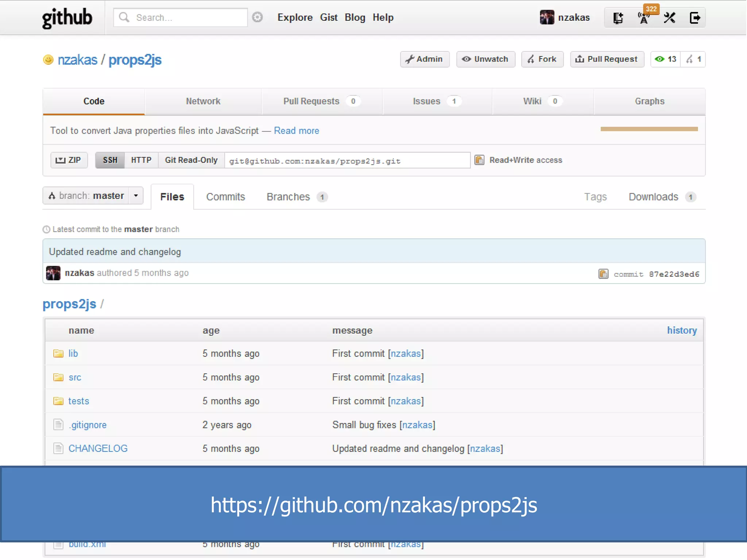Image resolution: width=747 pixels, height=560 pixels.
Task: Open the nzakas owner link in title
Action: point(77,60)
